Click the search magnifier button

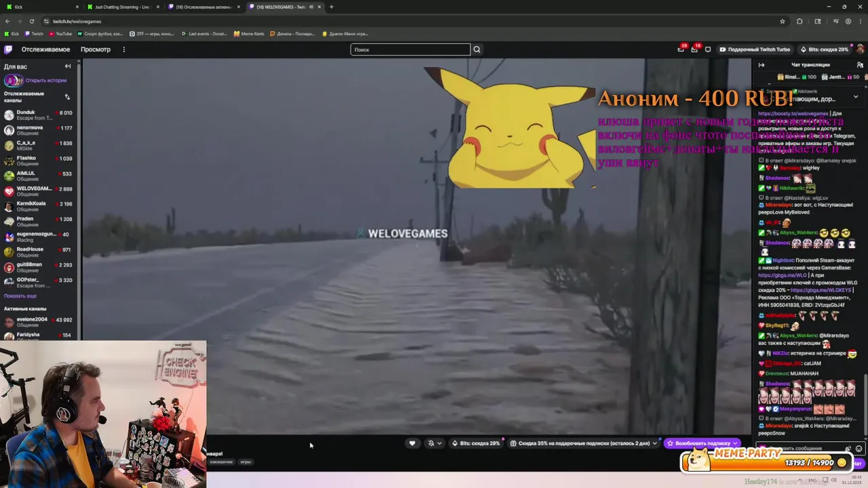click(477, 49)
